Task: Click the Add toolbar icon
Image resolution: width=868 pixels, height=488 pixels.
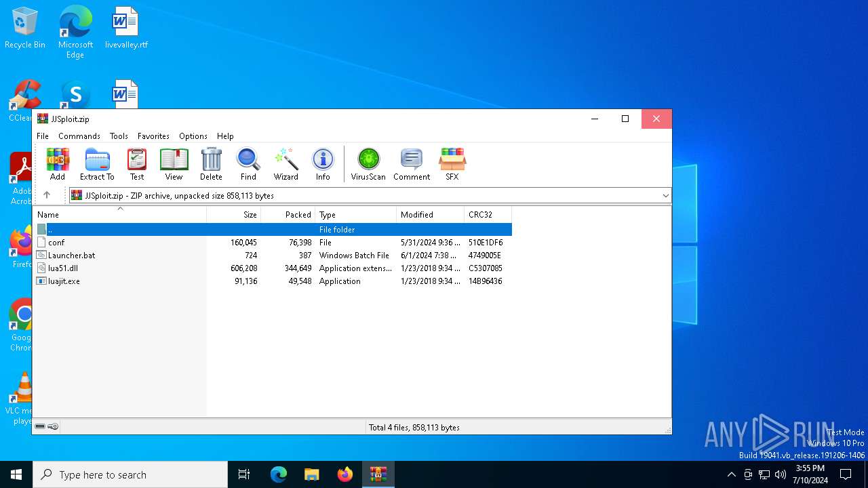Action: [x=58, y=165]
